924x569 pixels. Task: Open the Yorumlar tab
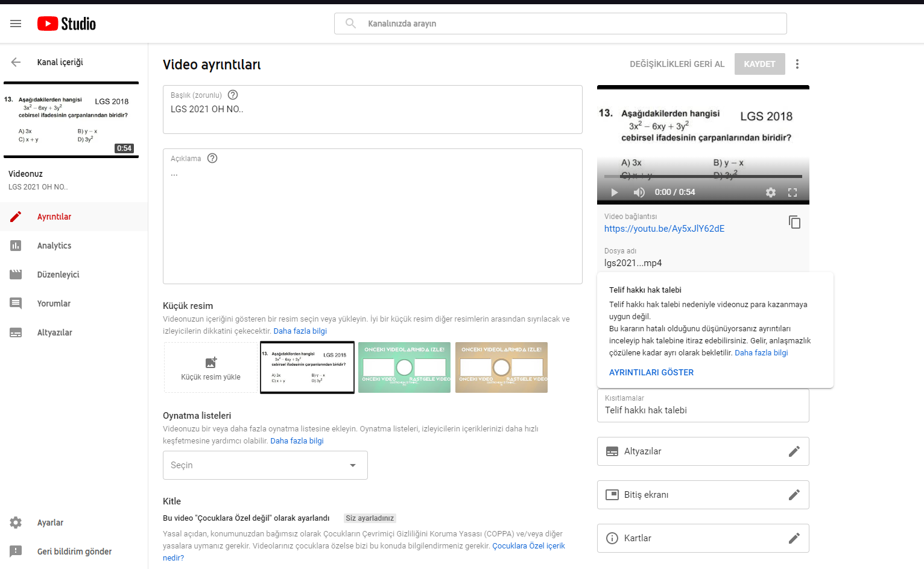tap(74, 304)
